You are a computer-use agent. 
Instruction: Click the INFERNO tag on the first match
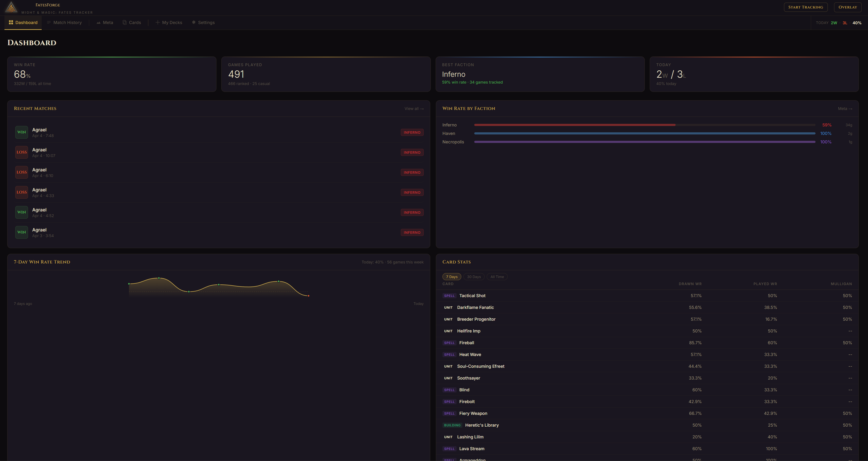412,132
